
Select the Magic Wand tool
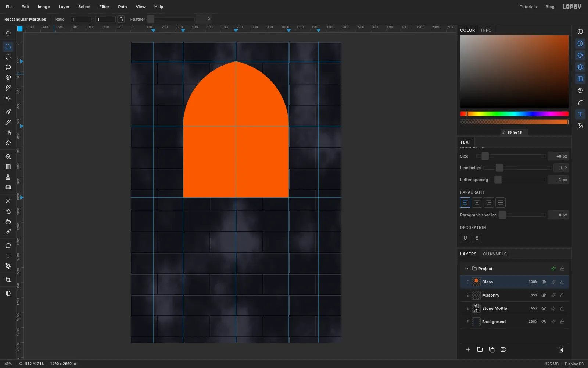coord(8,88)
